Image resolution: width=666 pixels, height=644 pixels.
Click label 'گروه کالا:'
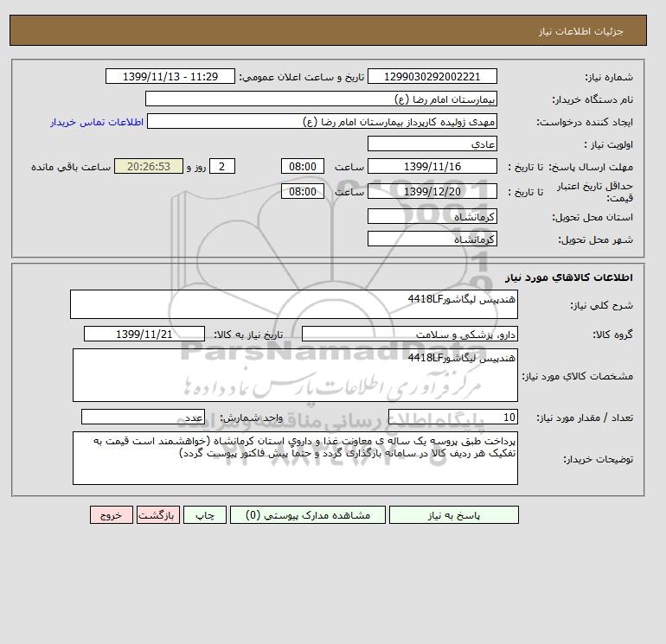pos(612,335)
